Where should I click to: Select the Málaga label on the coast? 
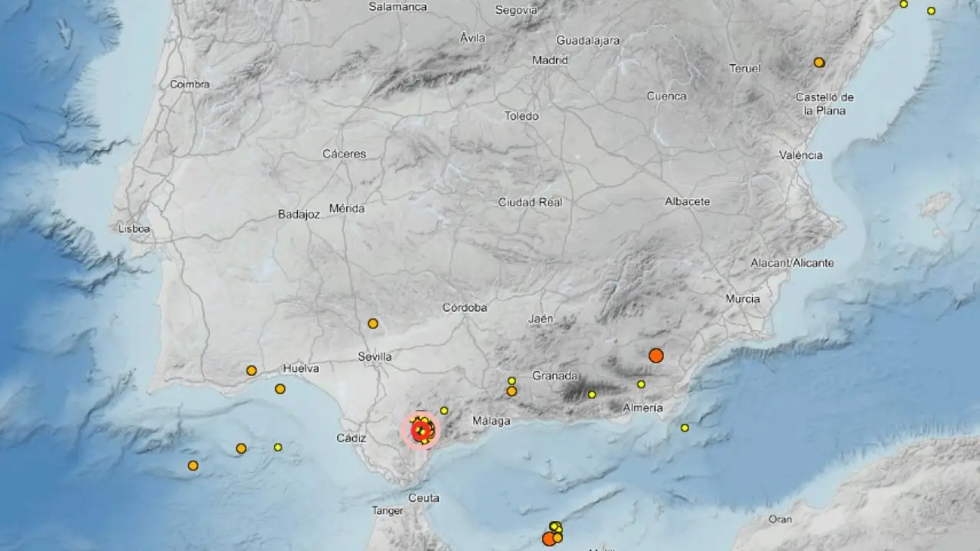[491, 420]
